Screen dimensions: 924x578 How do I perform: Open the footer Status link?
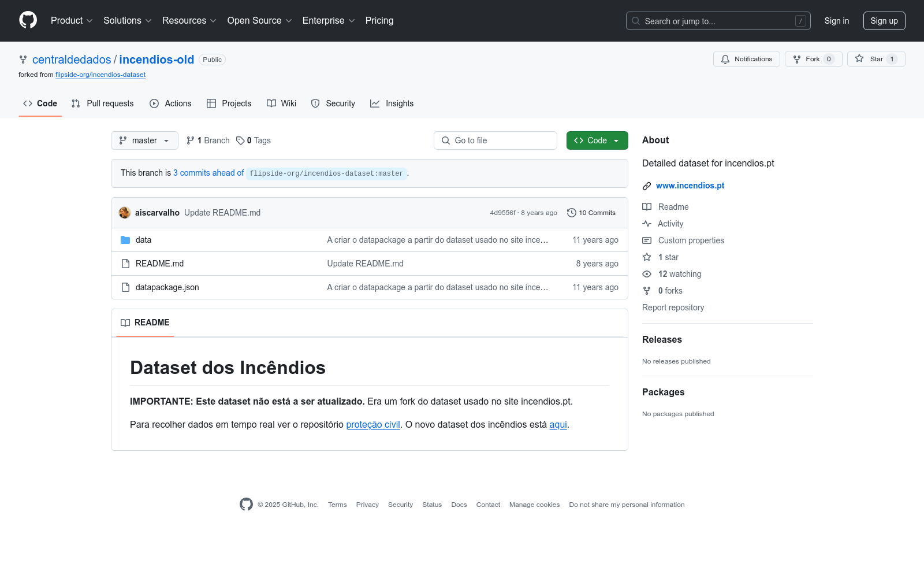[432, 505]
